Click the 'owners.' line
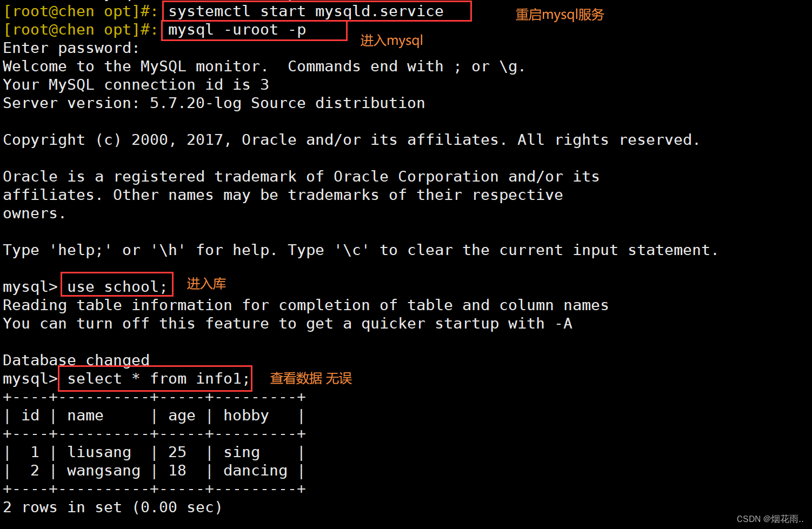Viewport: 812px width, 529px height. point(34,213)
